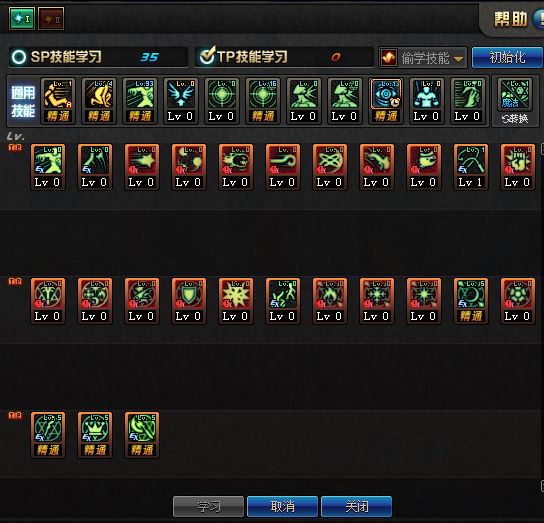
Task: Click the 初始化 reset button
Action: click(507, 57)
